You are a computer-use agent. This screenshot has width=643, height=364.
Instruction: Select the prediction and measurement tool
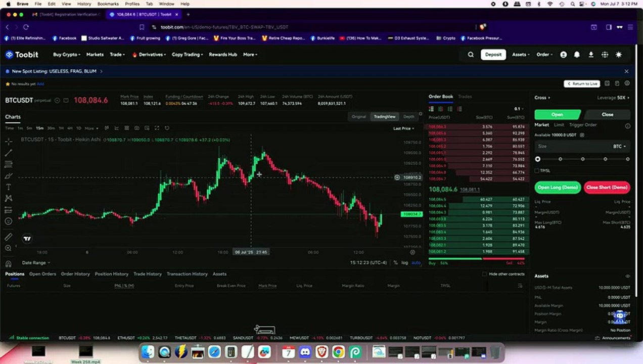pyautogui.click(x=8, y=210)
